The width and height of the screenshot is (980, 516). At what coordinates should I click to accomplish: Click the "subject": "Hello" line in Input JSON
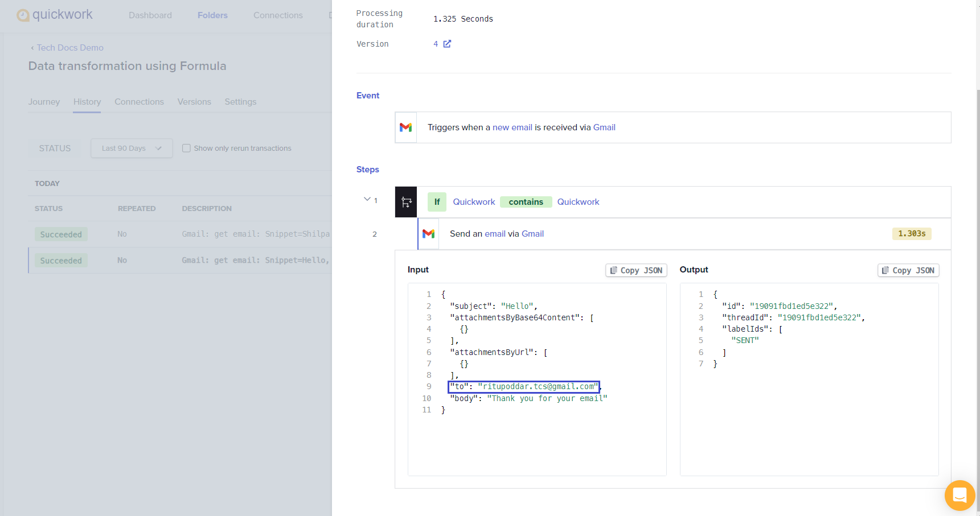coord(494,306)
